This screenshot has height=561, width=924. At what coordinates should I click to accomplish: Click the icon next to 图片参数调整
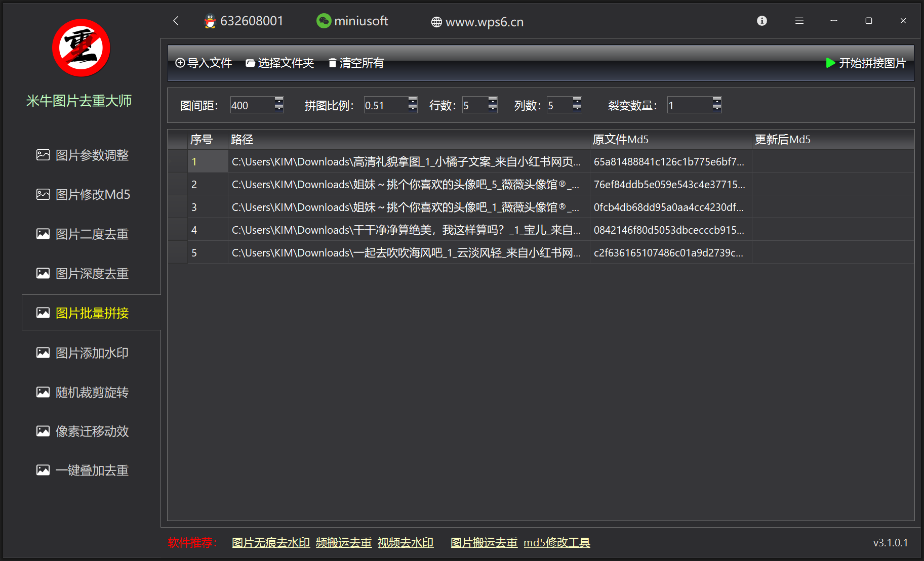(43, 155)
